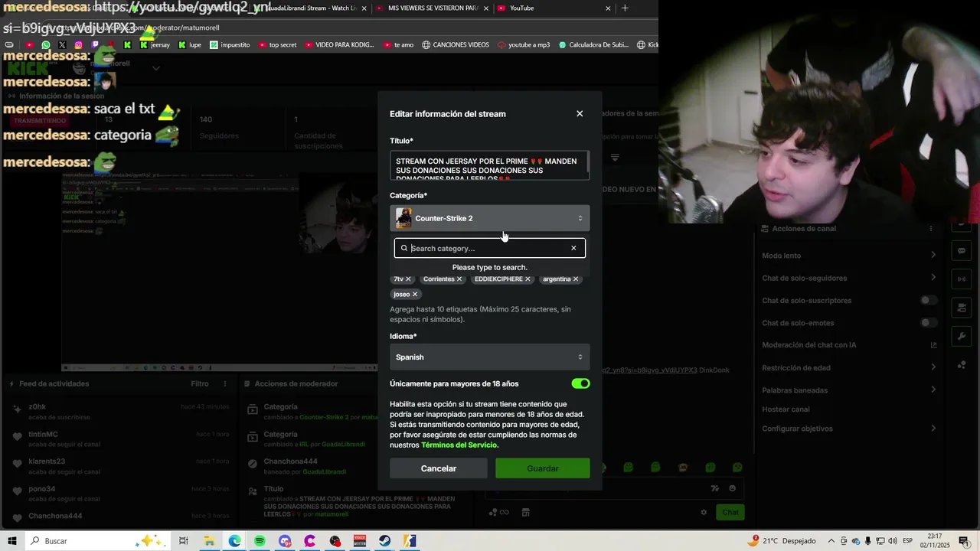Open the channel actions sidebar icon
This screenshot has width=980, height=551.
point(962,308)
